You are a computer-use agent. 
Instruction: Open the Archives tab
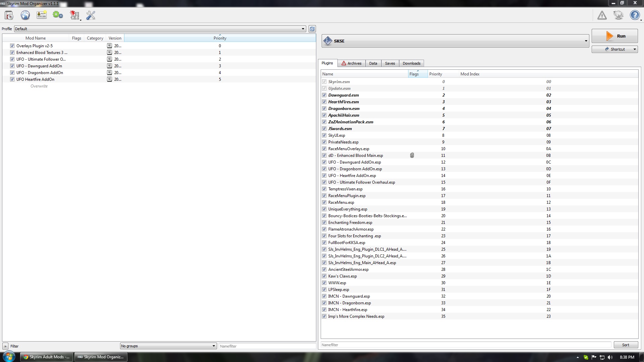(x=351, y=63)
